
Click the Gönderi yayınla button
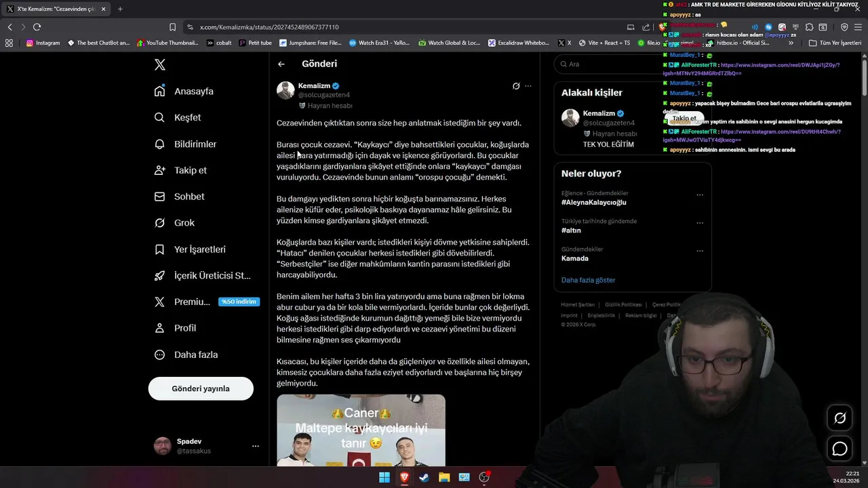[x=201, y=388]
